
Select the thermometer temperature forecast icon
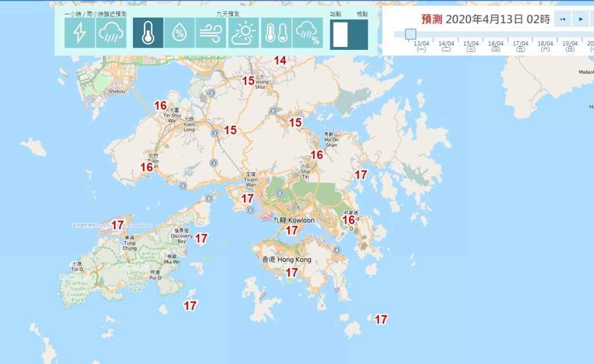tap(148, 33)
